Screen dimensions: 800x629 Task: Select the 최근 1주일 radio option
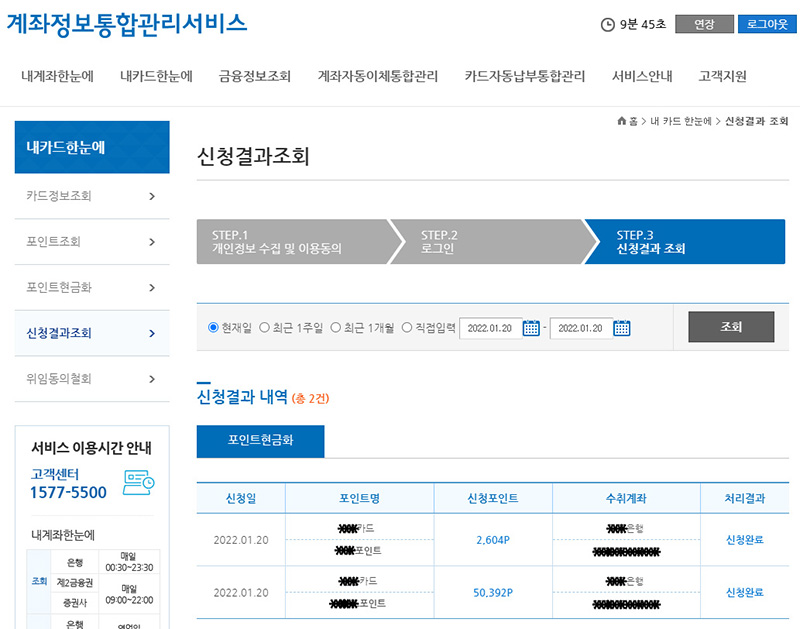265,328
